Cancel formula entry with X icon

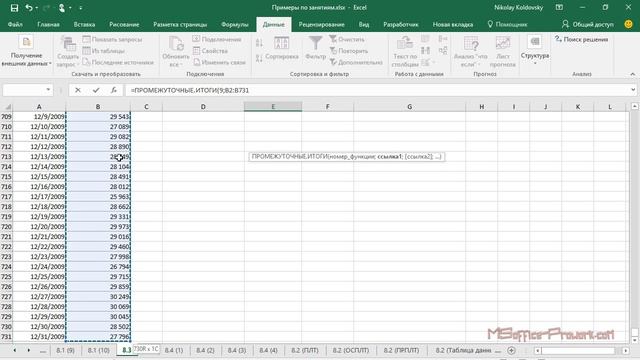point(78,90)
